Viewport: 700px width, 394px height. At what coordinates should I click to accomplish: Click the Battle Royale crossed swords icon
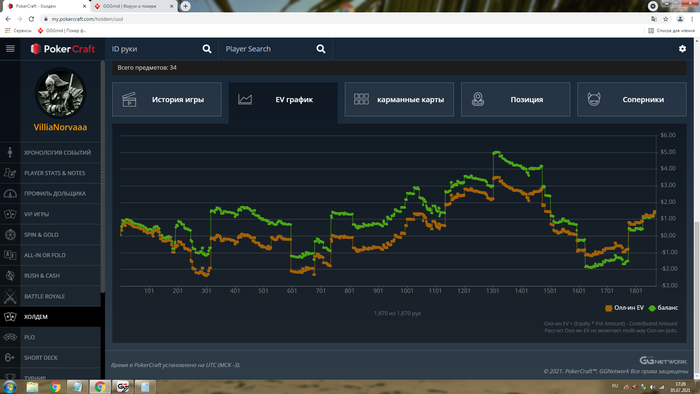[10, 296]
